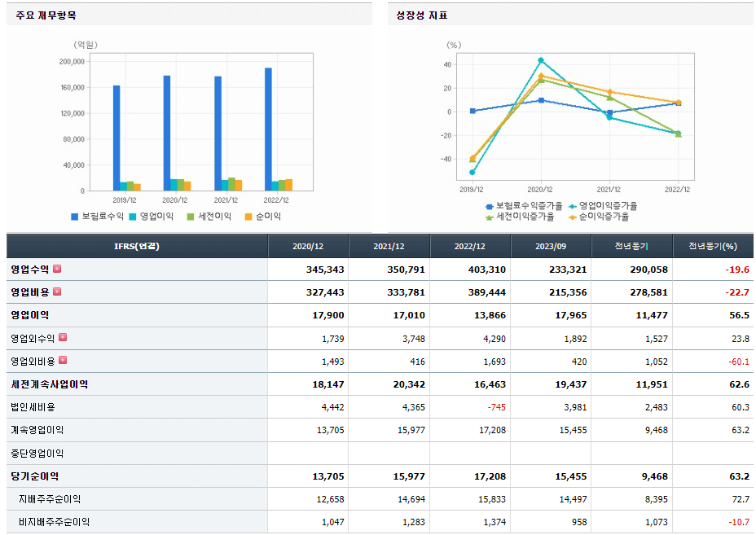Screen dimensions: 756x535
Task: Expand the 영업외비용 row plus icon
Action: click(x=63, y=360)
